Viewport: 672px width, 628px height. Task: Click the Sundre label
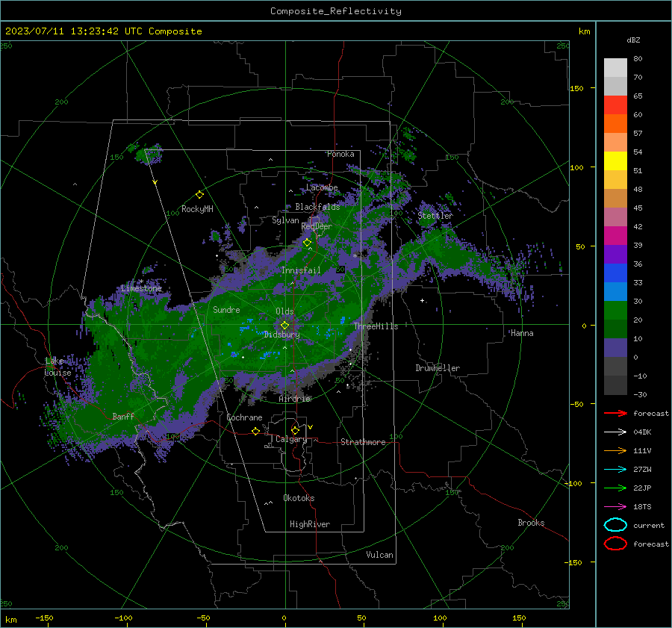[x=226, y=309]
